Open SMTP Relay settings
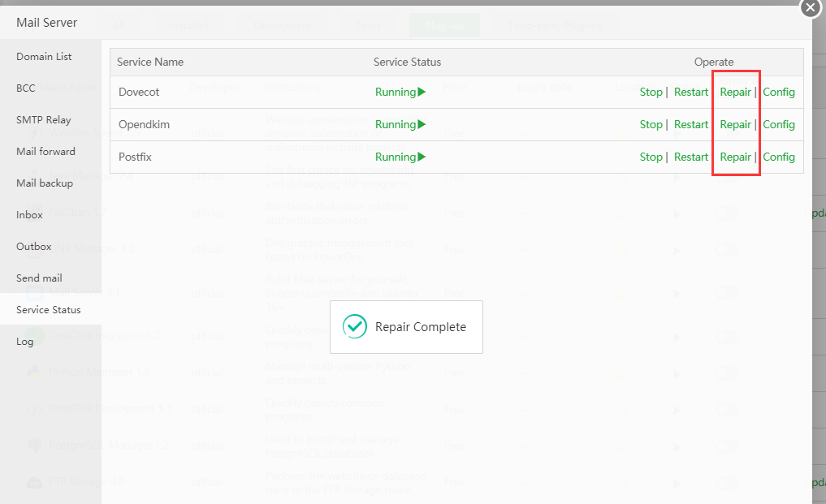 coord(43,119)
